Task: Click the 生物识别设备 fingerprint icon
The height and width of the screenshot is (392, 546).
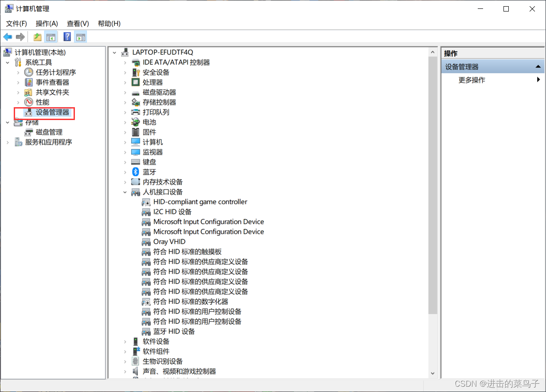Action: [136, 361]
